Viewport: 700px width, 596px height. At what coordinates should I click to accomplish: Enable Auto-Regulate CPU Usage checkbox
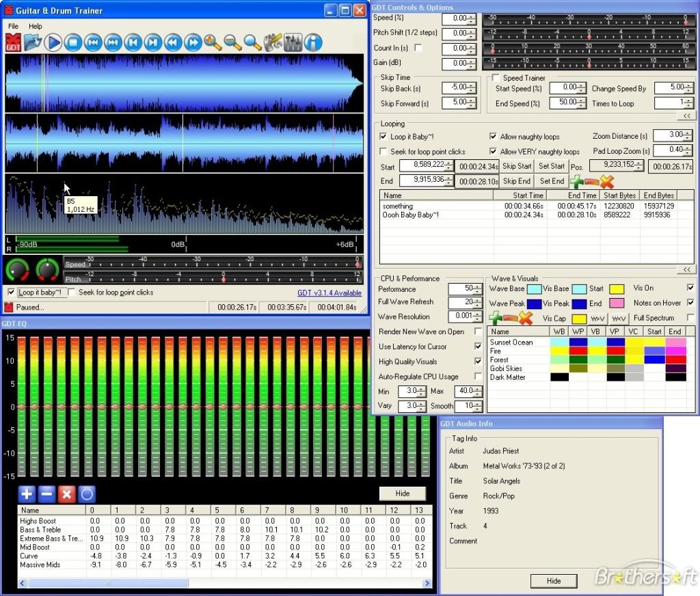tap(478, 377)
